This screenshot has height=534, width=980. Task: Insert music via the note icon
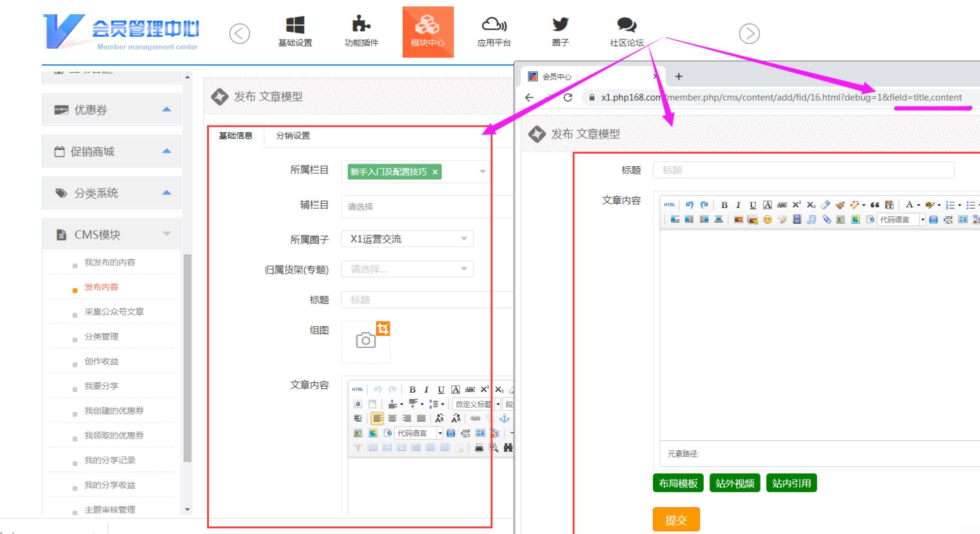coord(811,219)
